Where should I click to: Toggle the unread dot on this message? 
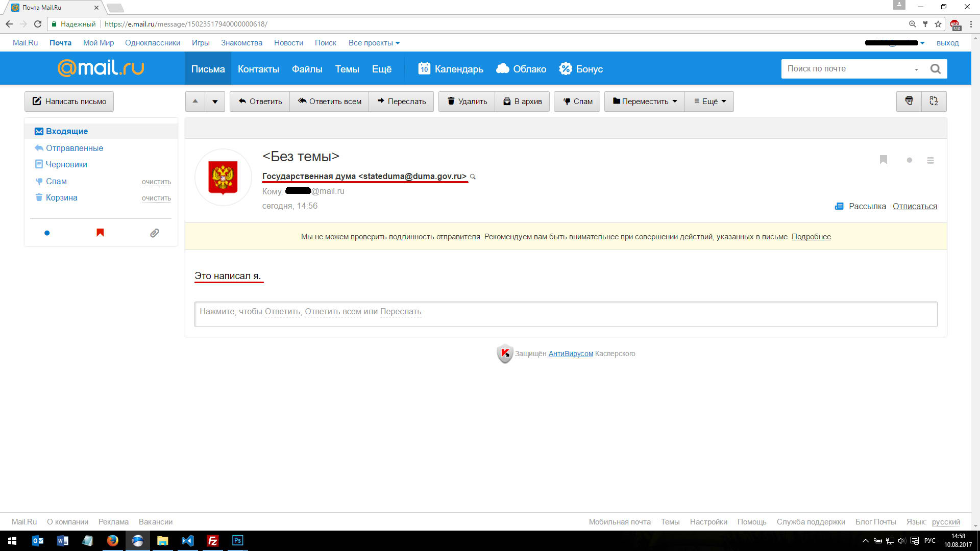pyautogui.click(x=909, y=160)
